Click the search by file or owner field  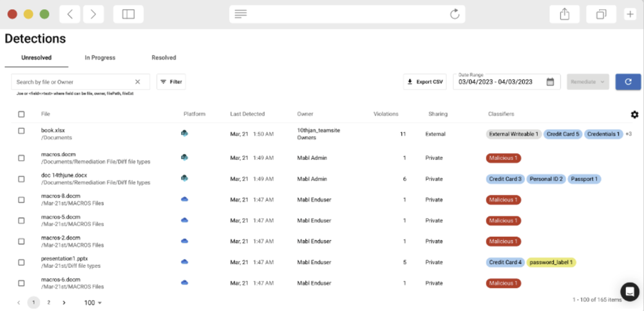[71, 82]
